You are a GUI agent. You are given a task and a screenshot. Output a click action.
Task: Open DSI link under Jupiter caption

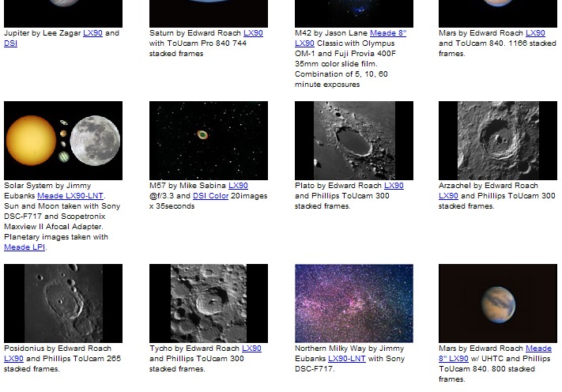(10, 43)
